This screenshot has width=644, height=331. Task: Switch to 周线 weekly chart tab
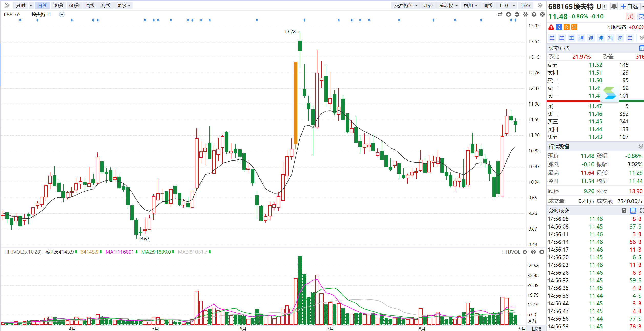[x=90, y=5]
